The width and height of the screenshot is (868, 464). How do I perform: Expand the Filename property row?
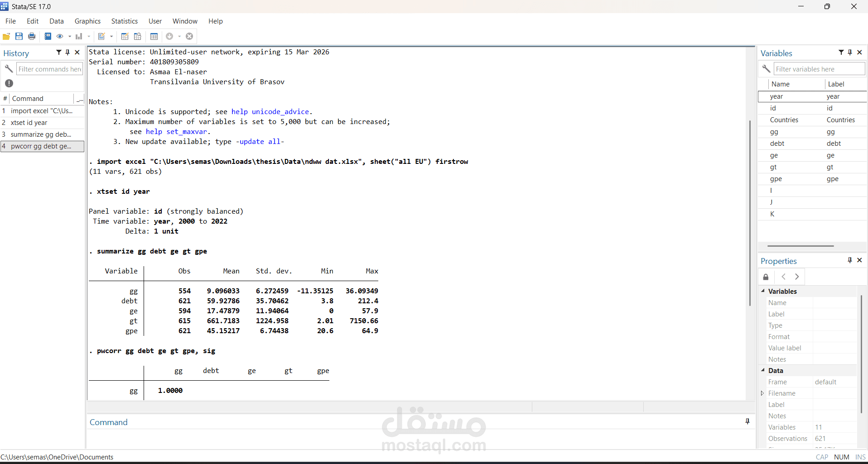[x=762, y=393]
